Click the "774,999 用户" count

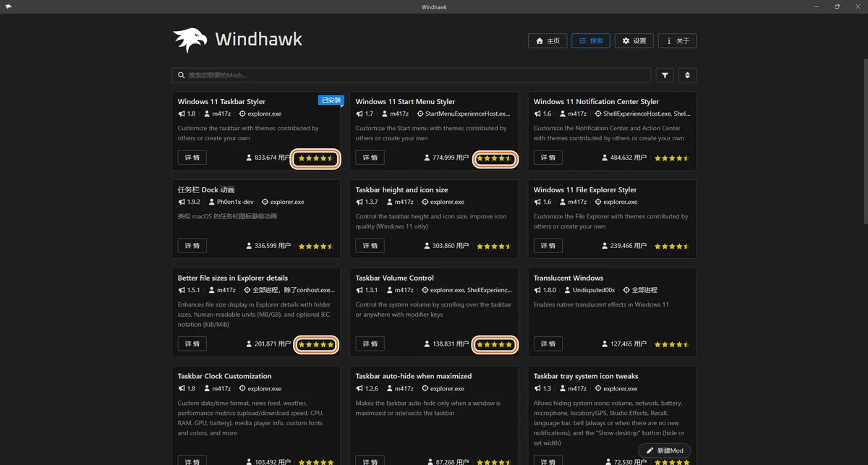click(451, 158)
